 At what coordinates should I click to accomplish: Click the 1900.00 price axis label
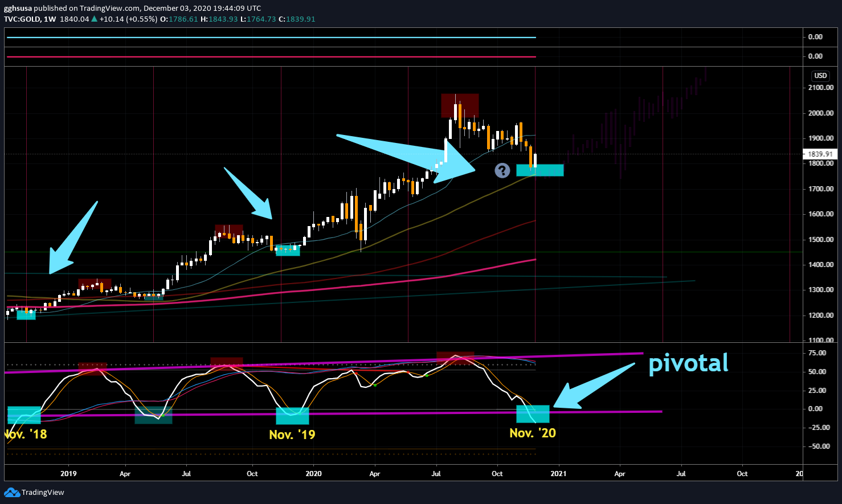point(821,138)
